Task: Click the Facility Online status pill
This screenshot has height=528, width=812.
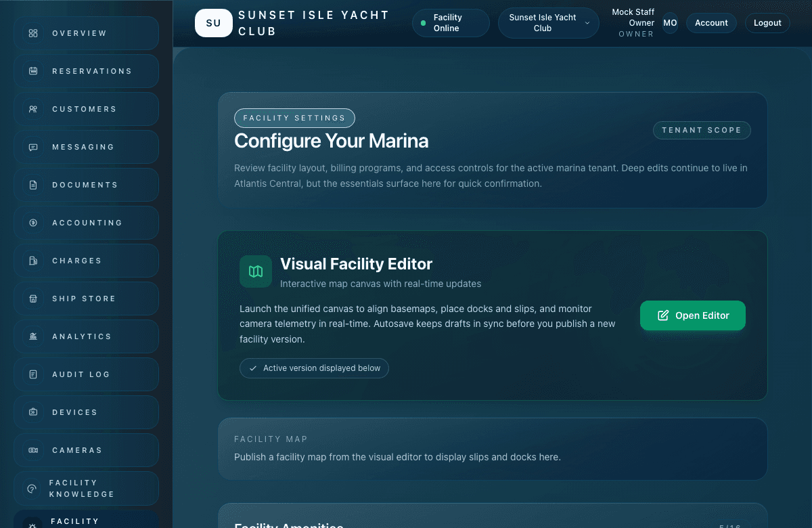Action: click(x=451, y=23)
